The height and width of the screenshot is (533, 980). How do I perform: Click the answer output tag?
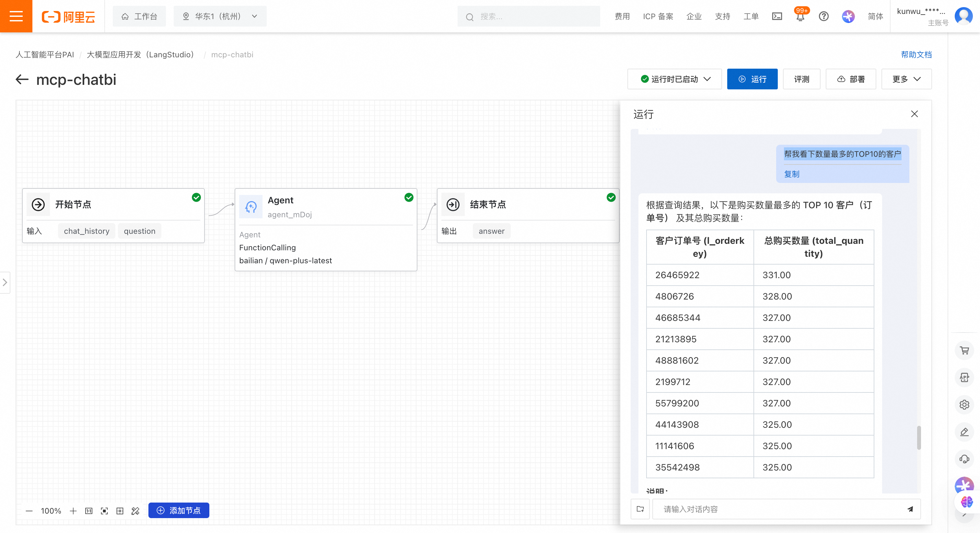tap(491, 231)
